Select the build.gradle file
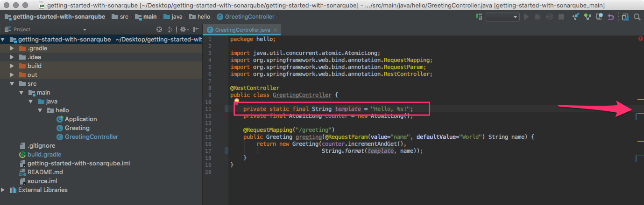This screenshot has height=205, width=644. coord(40,155)
